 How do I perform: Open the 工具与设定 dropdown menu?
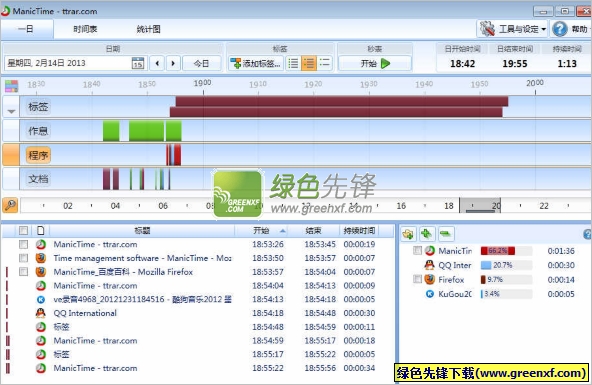pyautogui.click(x=512, y=29)
